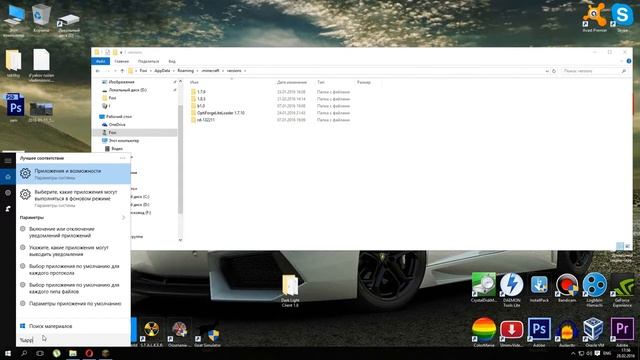Open the GeForce Experience shortcut
The height and width of the screenshot is (360, 640).
pyautogui.click(x=622, y=289)
